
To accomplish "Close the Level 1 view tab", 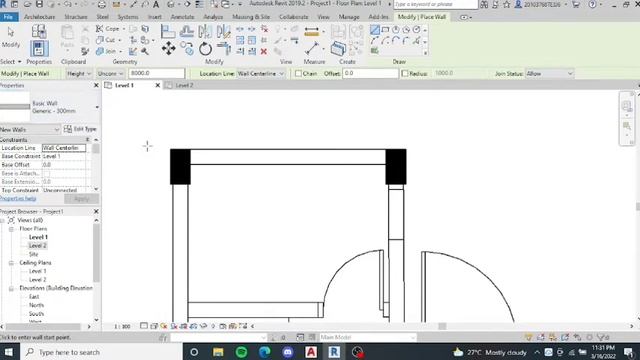I will [x=158, y=85].
